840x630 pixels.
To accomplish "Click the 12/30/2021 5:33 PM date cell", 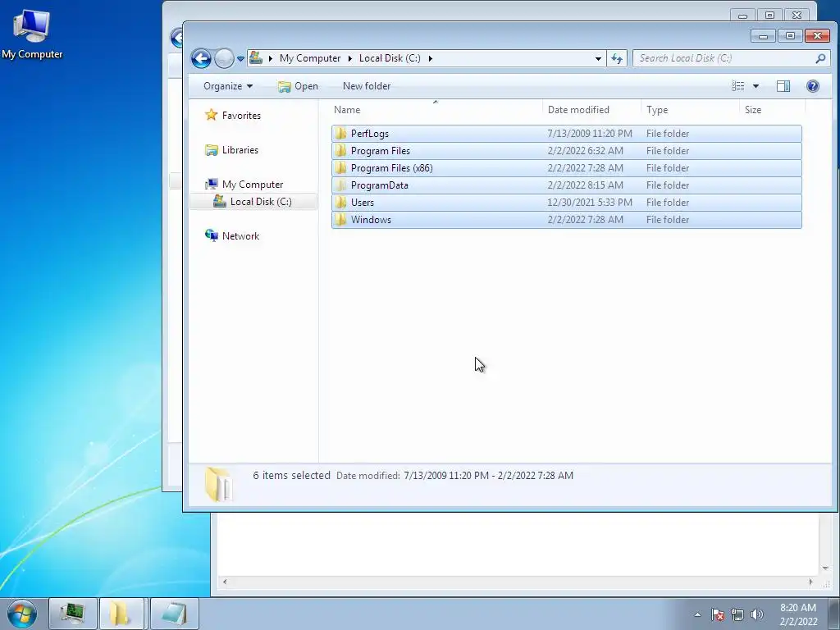I will tap(589, 202).
